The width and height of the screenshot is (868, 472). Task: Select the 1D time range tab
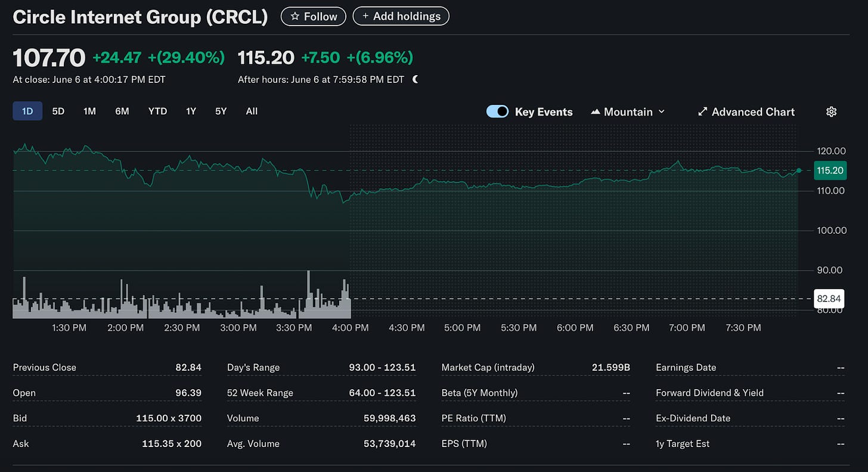27,111
